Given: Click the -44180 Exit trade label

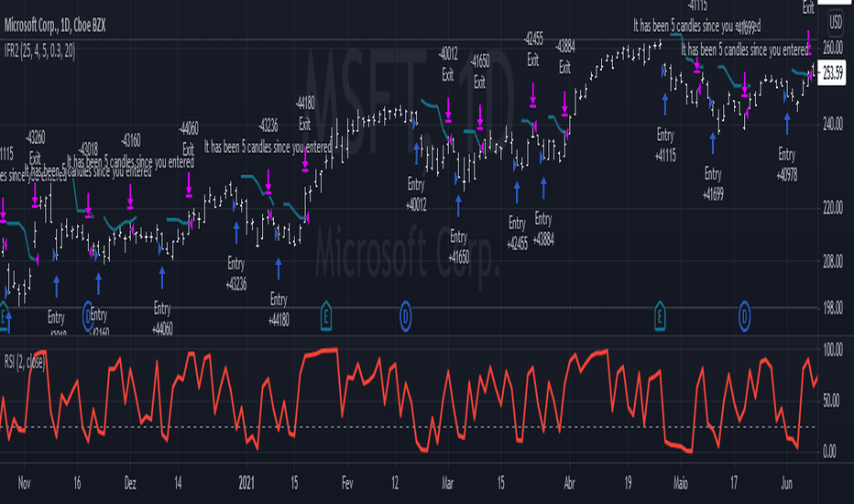Looking at the screenshot, I should click(305, 114).
